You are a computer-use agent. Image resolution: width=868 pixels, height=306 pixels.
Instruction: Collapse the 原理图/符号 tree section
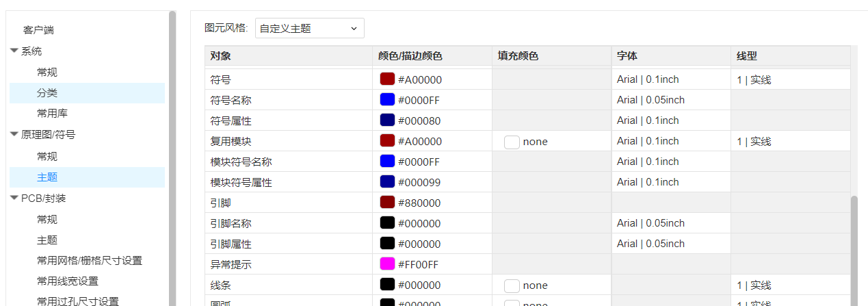(x=14, y=134)
